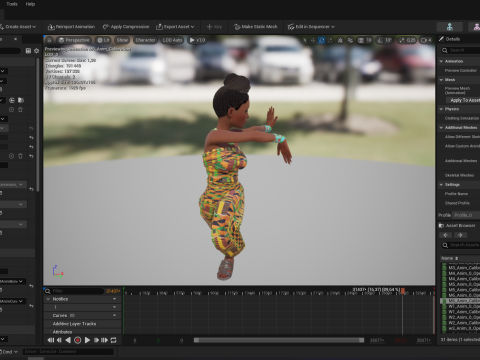Click the save icon in left panel

click(28, 51)
